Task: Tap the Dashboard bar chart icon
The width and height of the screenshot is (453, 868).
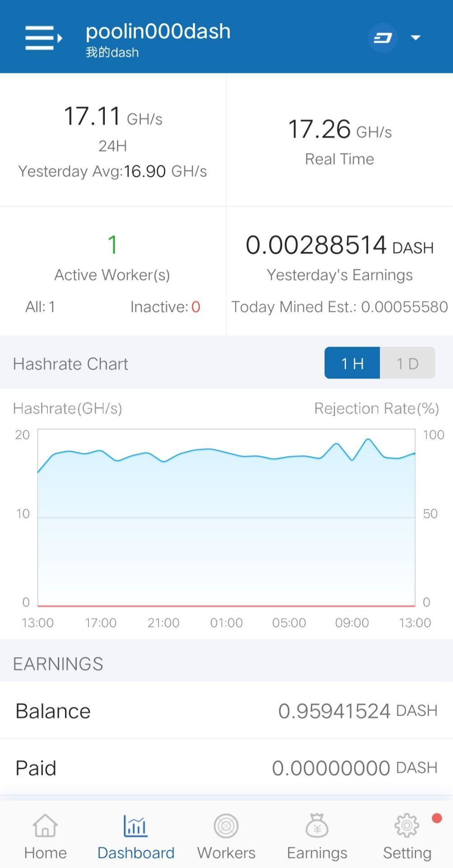Action: 135,826
